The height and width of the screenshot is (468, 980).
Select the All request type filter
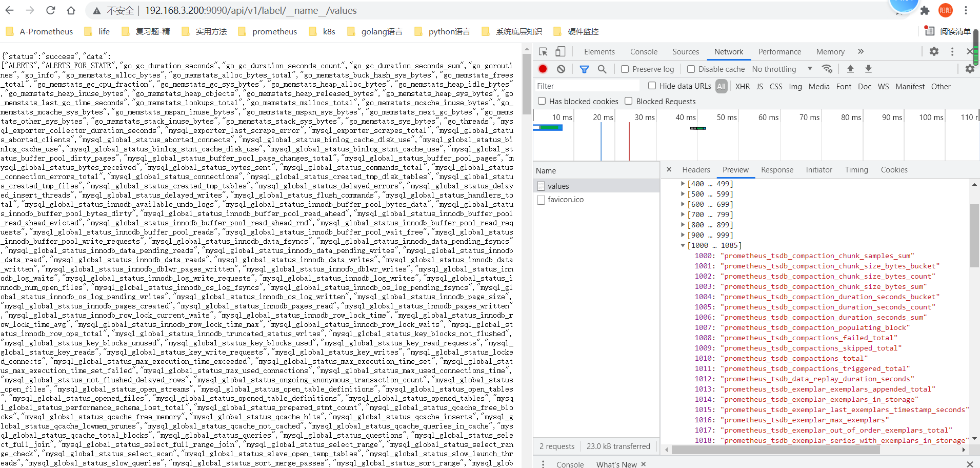722,86
